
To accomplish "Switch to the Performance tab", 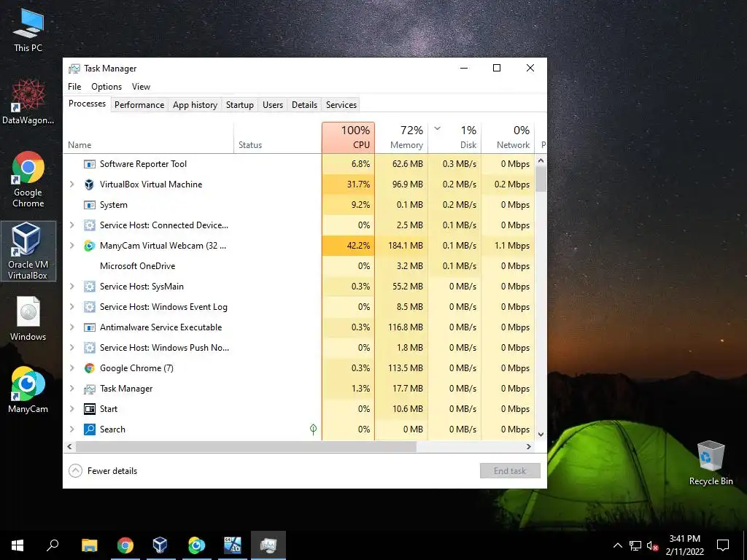I will [139, 105].
